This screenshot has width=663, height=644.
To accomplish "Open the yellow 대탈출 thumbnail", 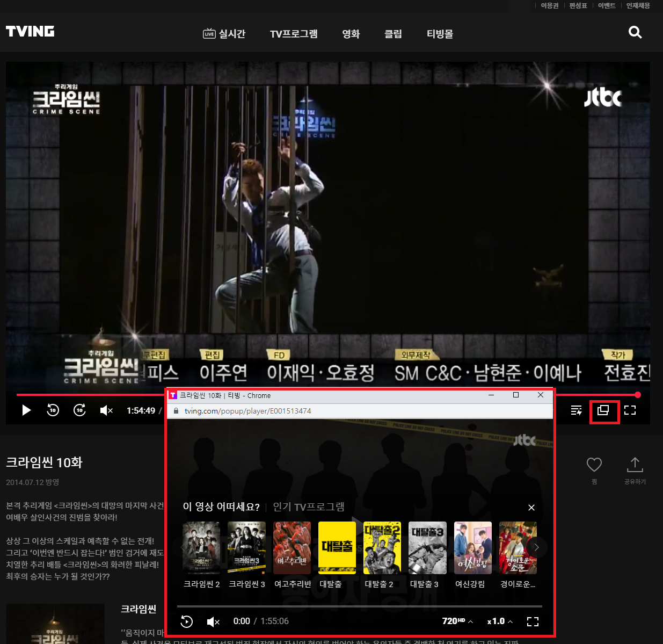I will click(337, 548).
